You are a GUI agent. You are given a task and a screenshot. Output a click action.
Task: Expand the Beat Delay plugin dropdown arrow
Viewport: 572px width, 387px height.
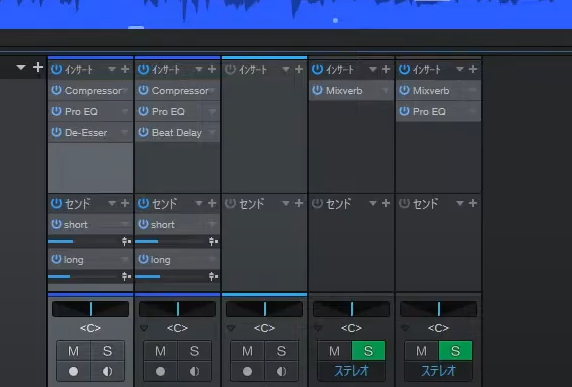point(212,132)
